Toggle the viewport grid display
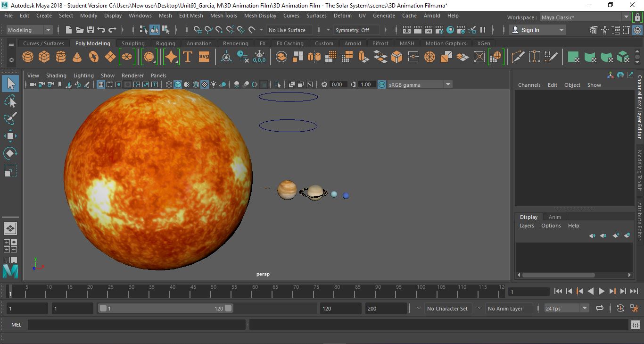Screen dimensions: 644x344 coord(101,84)
